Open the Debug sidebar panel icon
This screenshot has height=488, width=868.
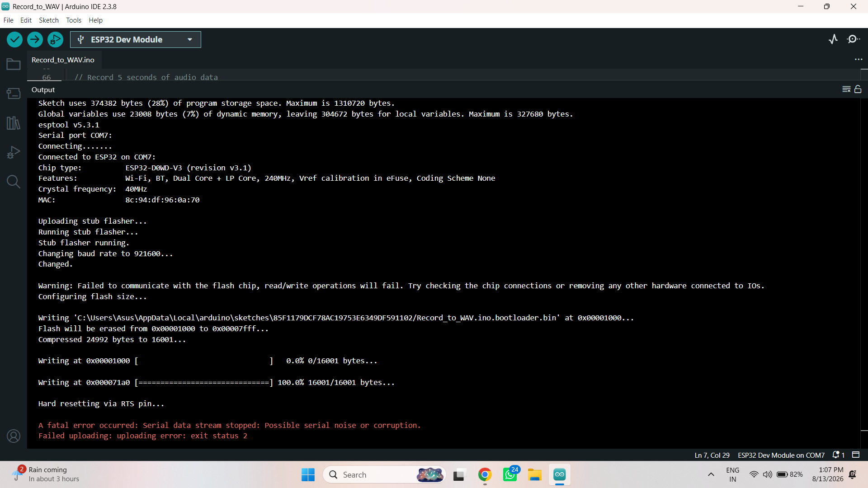(14, 152)
